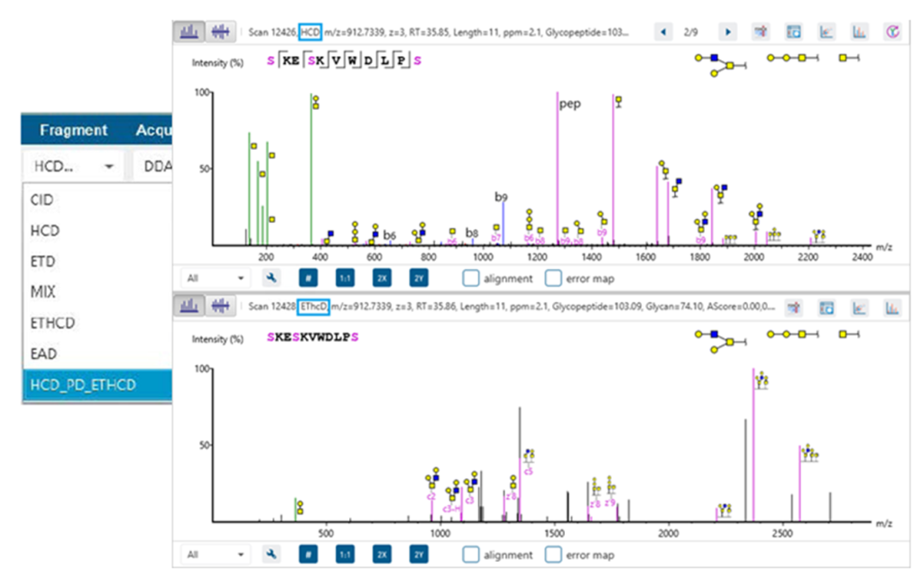This screenshot has width=924, height=588.
Task: Enable alignment checkbox under the HCD spectrum
Action: (471, 279)
